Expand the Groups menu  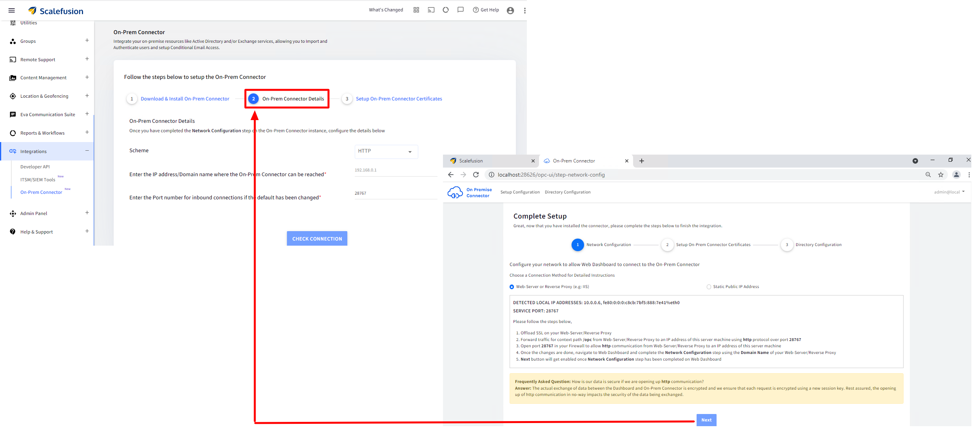click(x=87, y=40)
